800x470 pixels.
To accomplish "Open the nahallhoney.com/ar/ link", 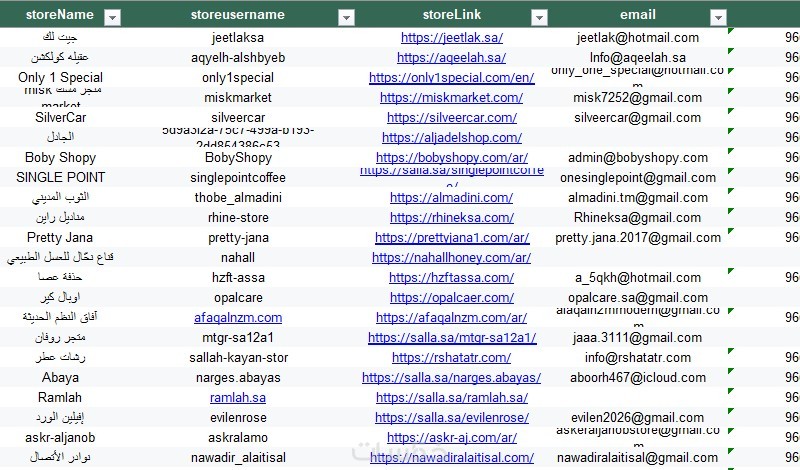I will click(x=452, y=258).
